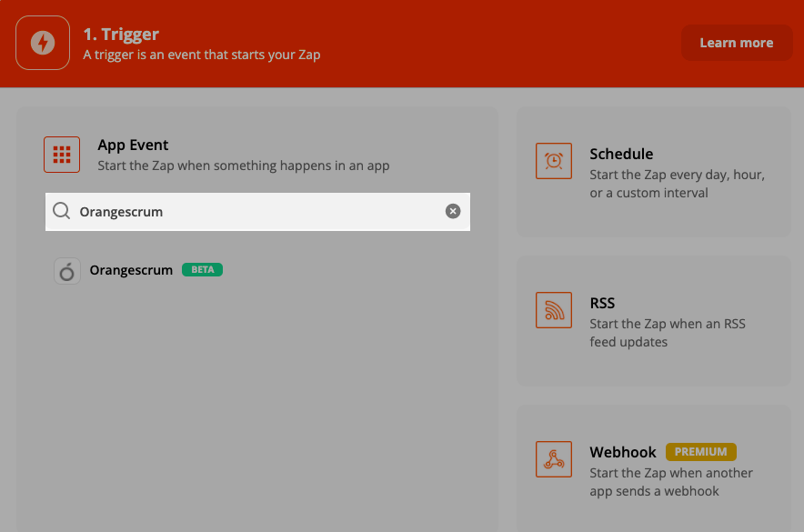Screen dimensions: 804x532
Task: Open the Learn more link
Action: coord(737,43)
